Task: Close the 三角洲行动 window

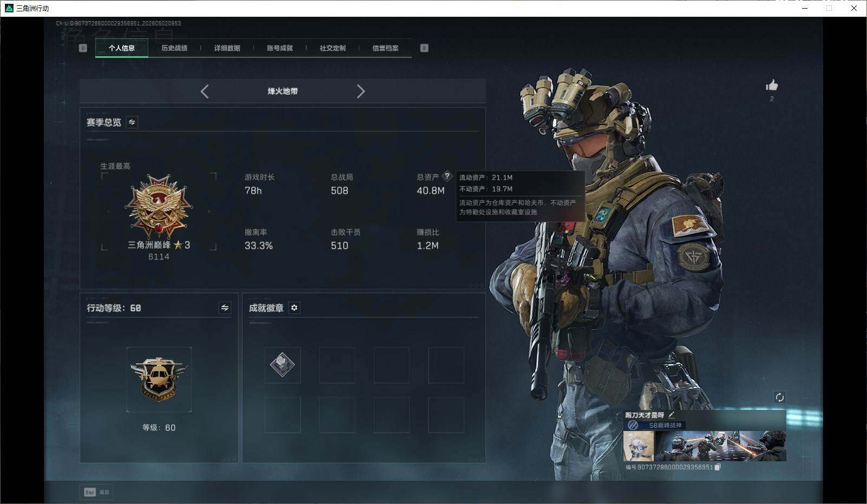Action: [854, 8]
